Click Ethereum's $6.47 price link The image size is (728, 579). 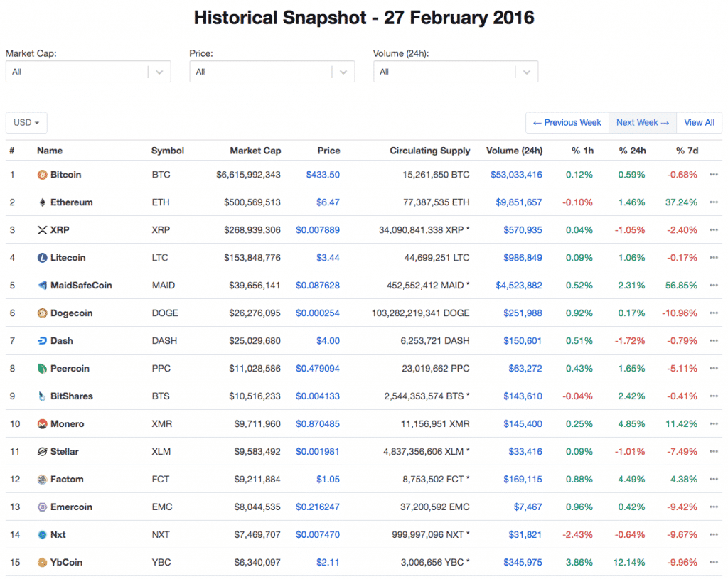[328, 202]
